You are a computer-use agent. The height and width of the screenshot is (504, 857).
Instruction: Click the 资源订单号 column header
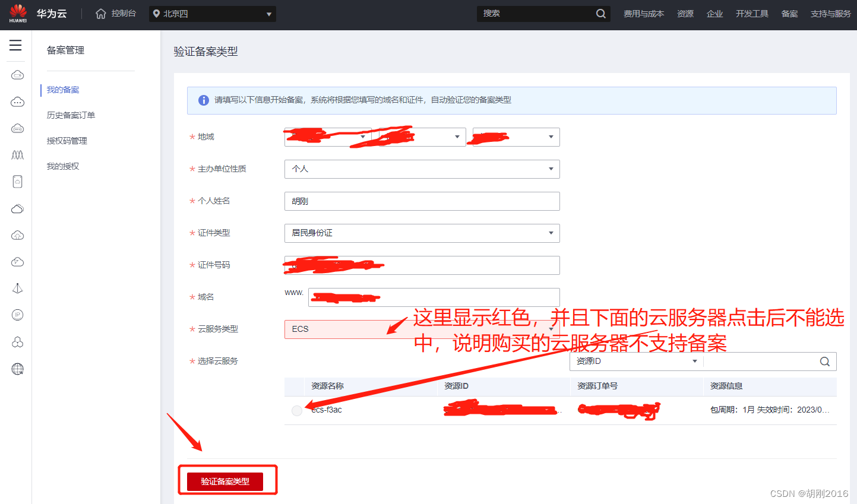point(597,386)
